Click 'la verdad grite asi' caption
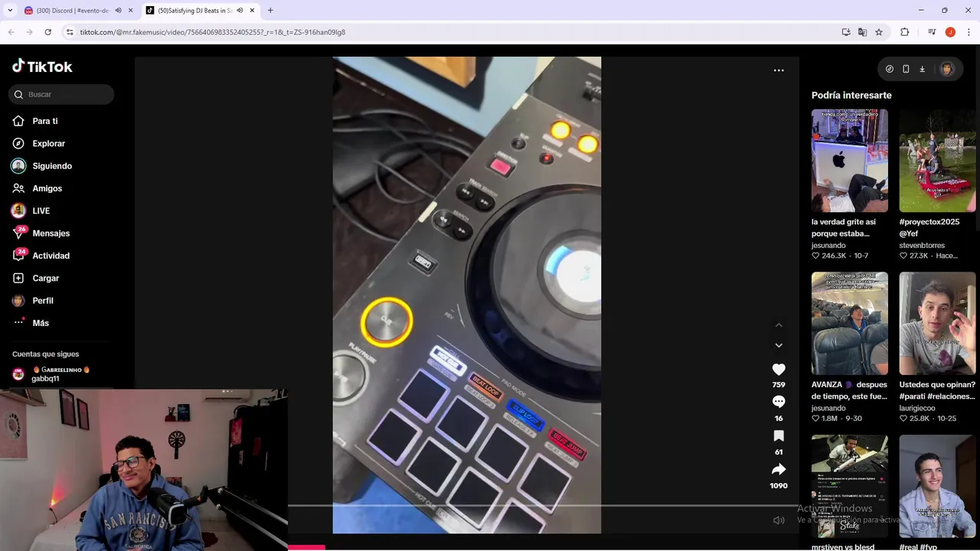Viewport: 980px width, 551px height. click(843, 227)
